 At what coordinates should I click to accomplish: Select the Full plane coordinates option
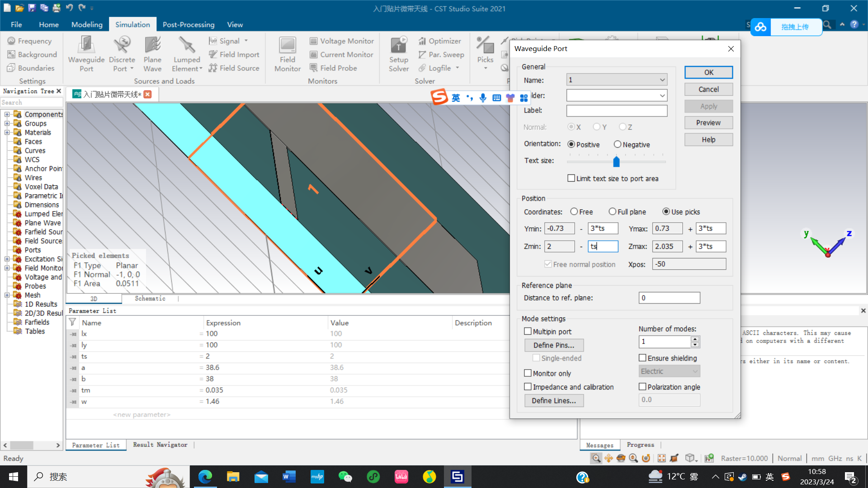pos(612,211)
